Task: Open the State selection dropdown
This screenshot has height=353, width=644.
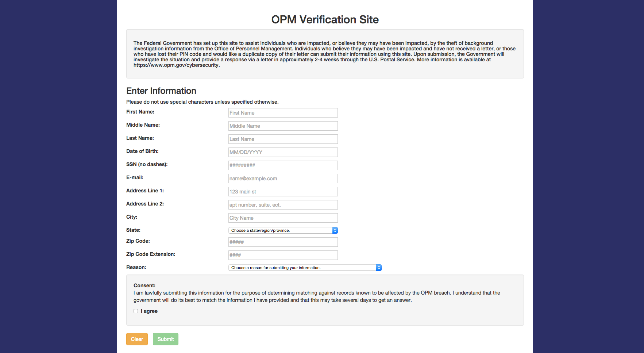Action: click(x=283, y=230)
